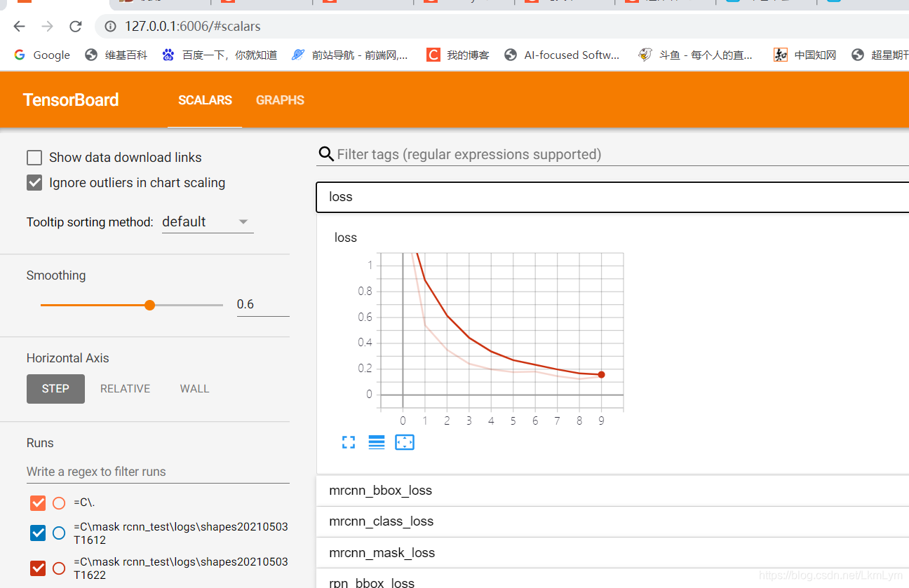Image resolution: width=909 pixels, height=588 pixels.
Task: Toggle y-axis log scale on loss chart
Action: [377, 442]
